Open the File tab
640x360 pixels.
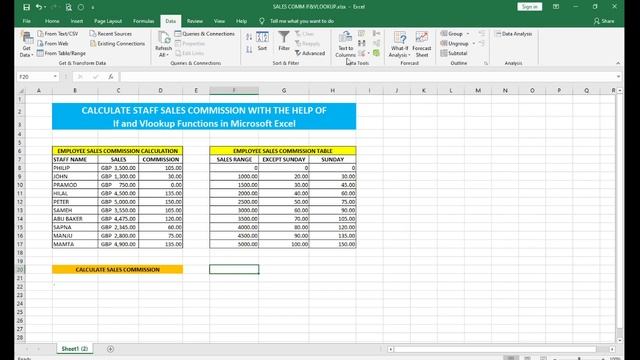point(27,21)
